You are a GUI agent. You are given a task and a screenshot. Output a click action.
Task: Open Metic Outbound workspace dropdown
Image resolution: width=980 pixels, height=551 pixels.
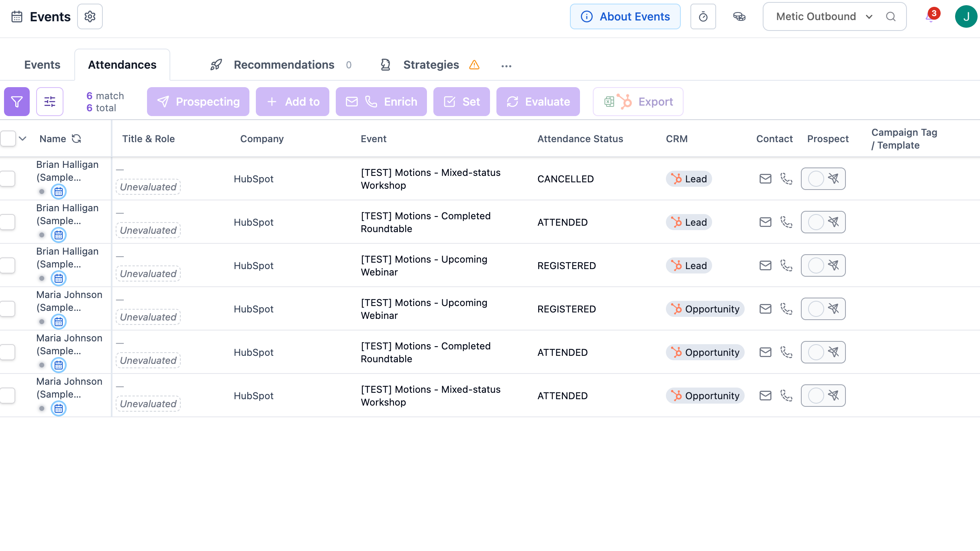(x=824, y=16)
